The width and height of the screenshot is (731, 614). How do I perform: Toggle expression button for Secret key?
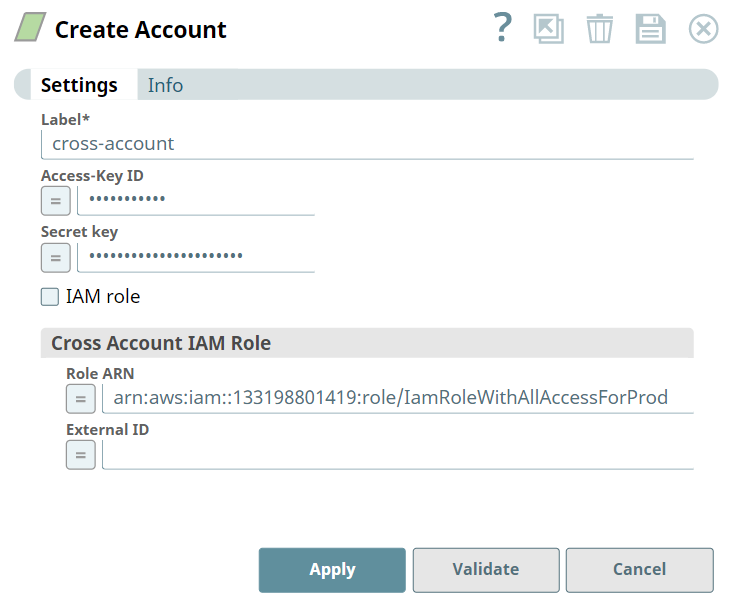(x=56, y=257)
